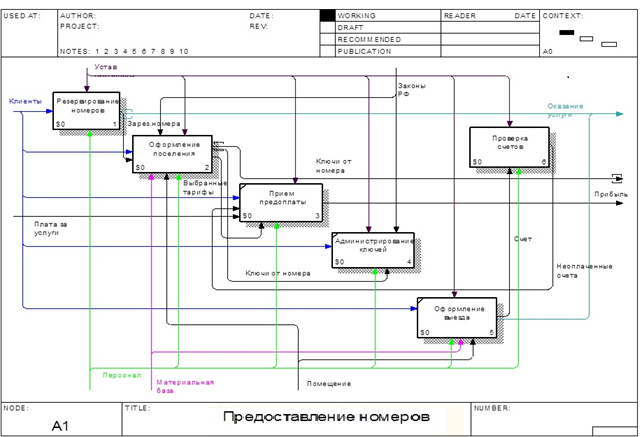Select the Клиенты input arrow label
The width and height of the screenshot is (642, 437).
tap(25, 101)
